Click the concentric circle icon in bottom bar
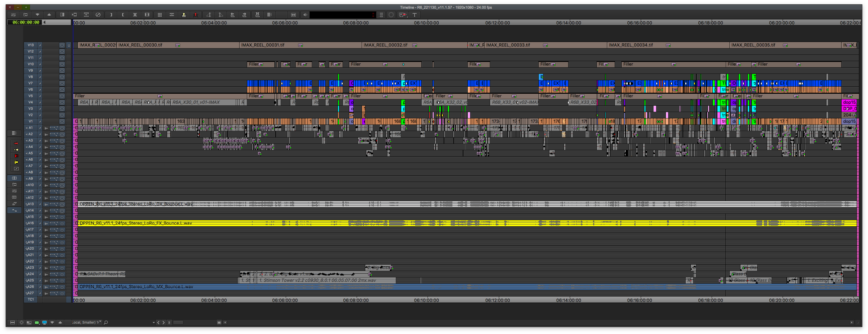Viewport: 868px width, 334px height. click(x=21, y=323)
